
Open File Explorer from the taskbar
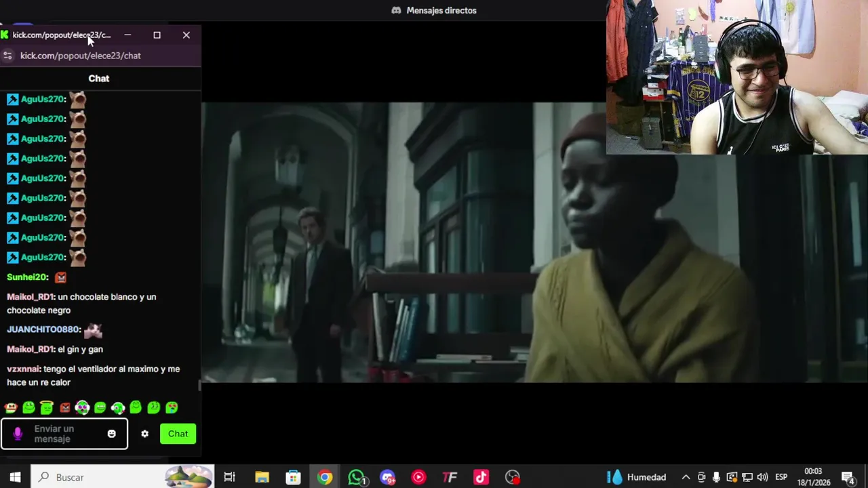[262, 477]
